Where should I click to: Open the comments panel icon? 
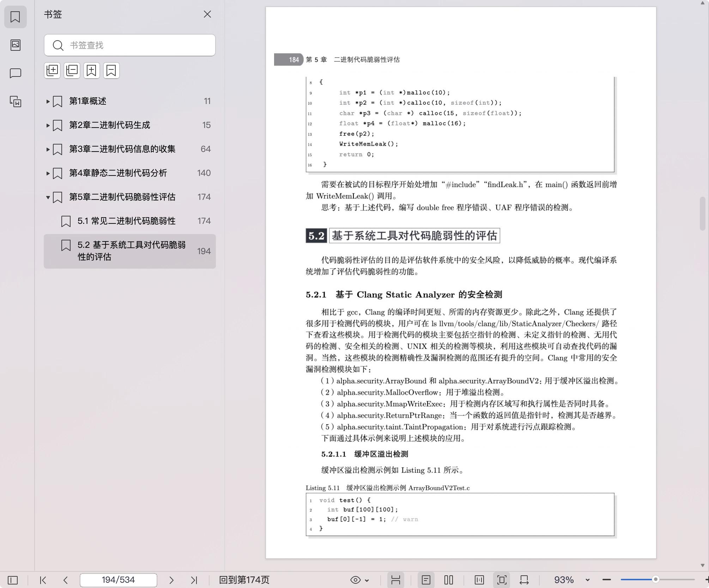click(15, 73)
